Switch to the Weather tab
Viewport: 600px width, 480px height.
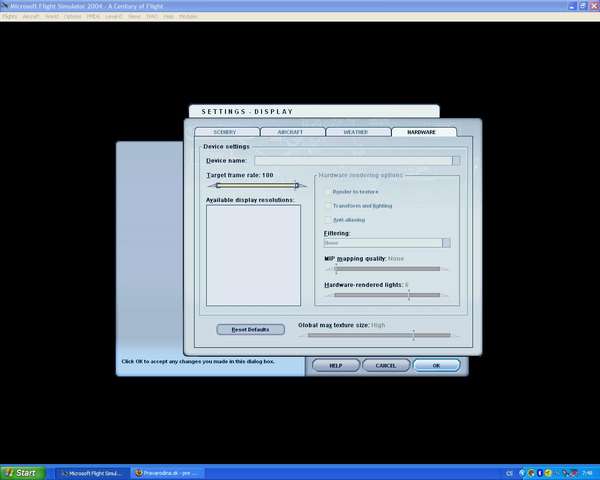358,132
